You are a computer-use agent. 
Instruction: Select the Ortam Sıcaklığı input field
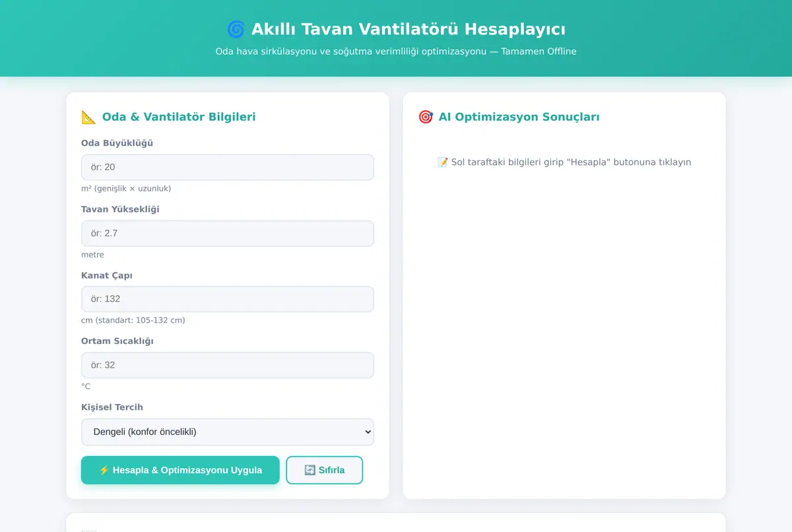pyautogui.click(x=228, y=365)
